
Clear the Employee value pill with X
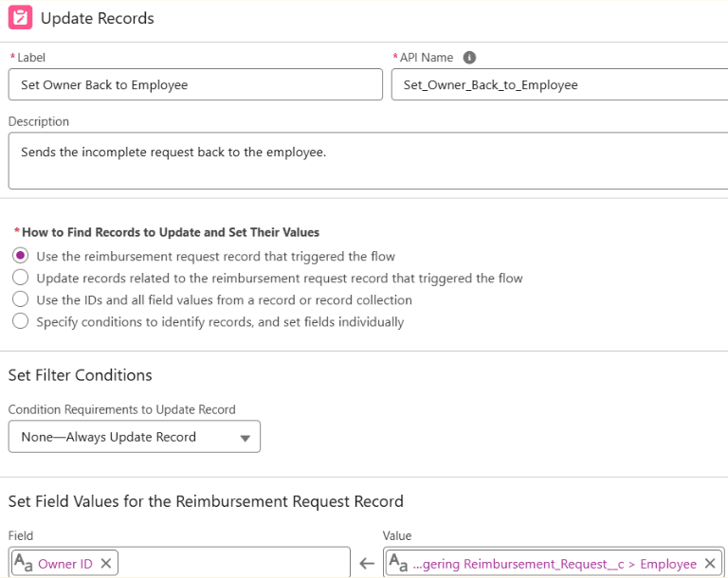tap(709, 564)
